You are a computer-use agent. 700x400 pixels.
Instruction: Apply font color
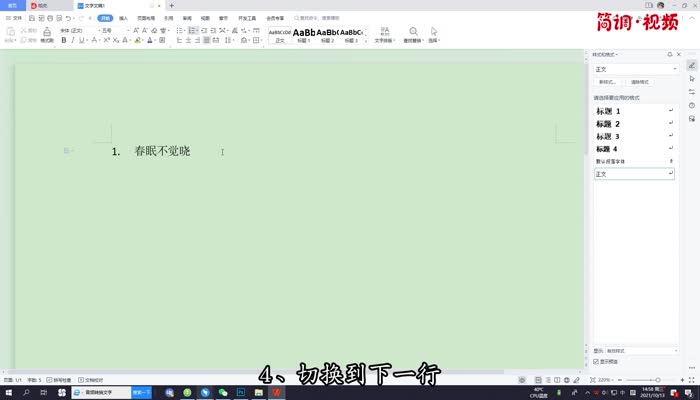150,40
